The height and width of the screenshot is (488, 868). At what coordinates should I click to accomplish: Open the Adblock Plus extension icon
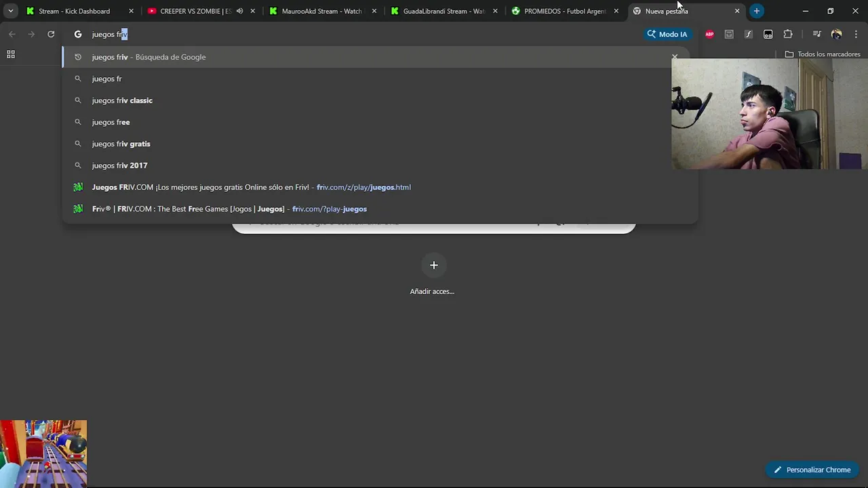(709, 34)
